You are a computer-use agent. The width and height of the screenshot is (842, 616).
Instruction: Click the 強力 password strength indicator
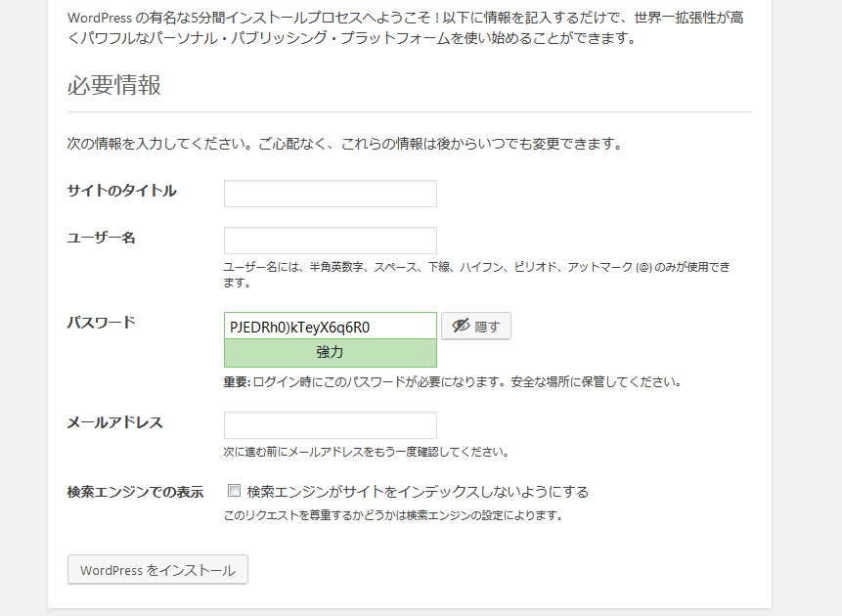pos(331,353)
